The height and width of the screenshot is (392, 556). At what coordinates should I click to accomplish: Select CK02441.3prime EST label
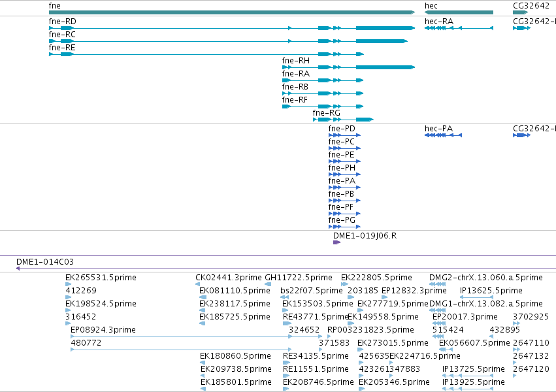click(x=229, y=278)
